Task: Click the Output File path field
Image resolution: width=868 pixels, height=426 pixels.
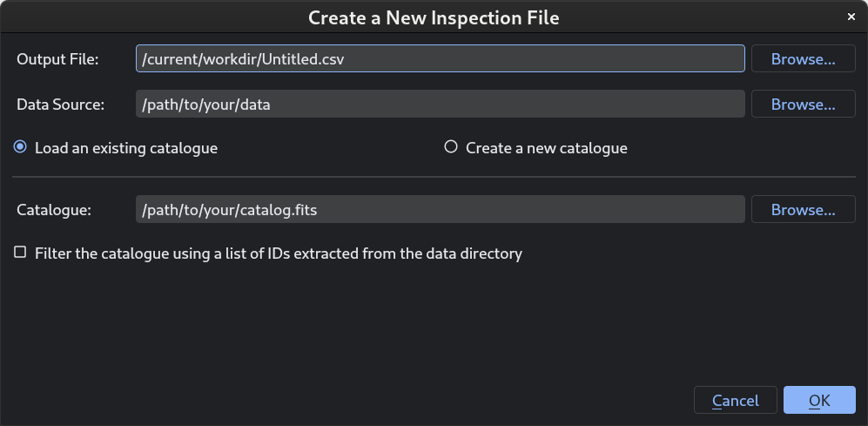Action: tap(440, 58)
